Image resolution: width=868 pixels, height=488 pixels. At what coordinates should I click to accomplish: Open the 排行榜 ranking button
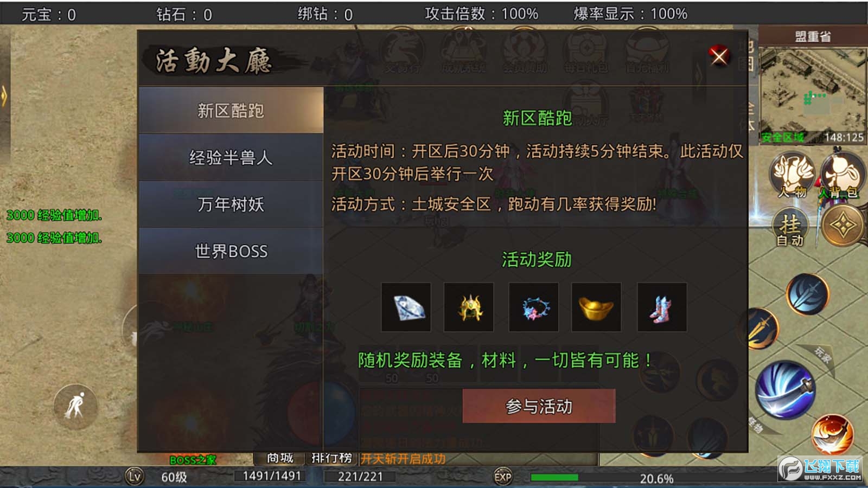click(x=331, y=458)
